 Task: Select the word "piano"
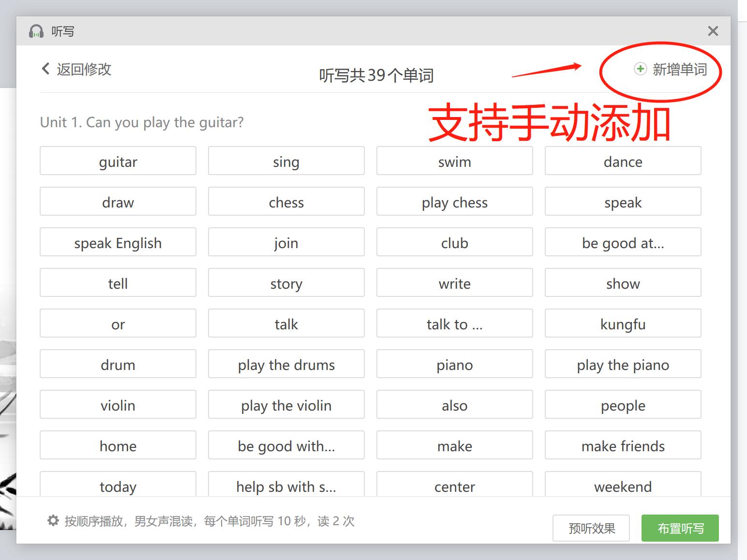click(x=455, y=364)
